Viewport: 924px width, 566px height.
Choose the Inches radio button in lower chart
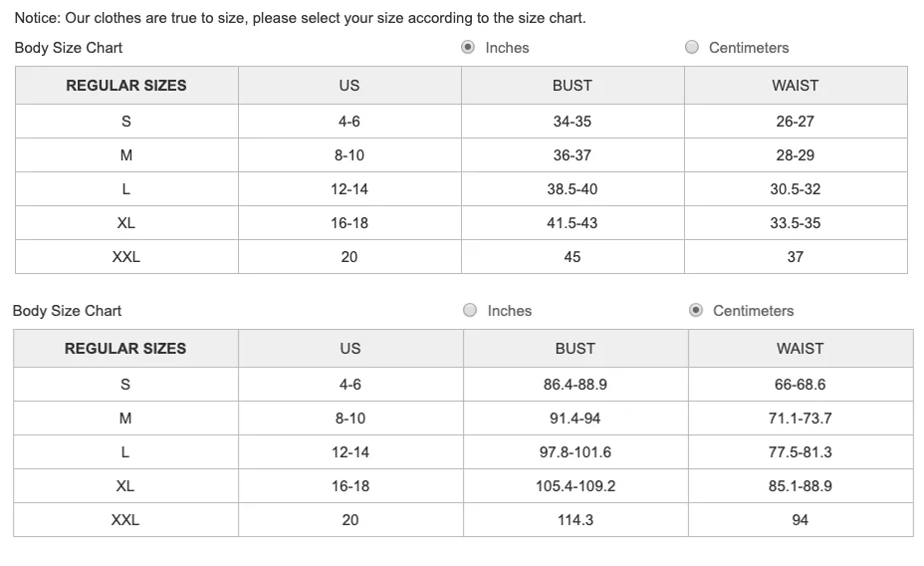(470, 310)
